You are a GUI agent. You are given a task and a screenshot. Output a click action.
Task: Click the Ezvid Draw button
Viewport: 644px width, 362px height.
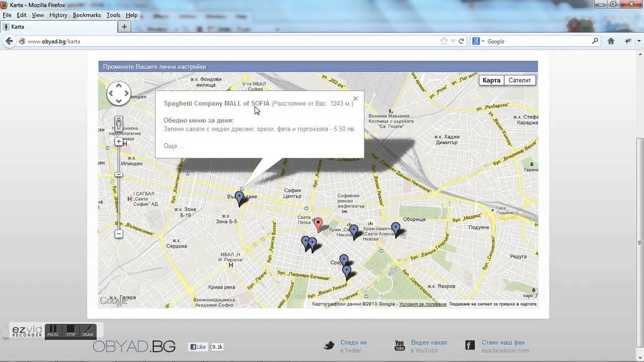pyautogui.click(x=88, y=331)
